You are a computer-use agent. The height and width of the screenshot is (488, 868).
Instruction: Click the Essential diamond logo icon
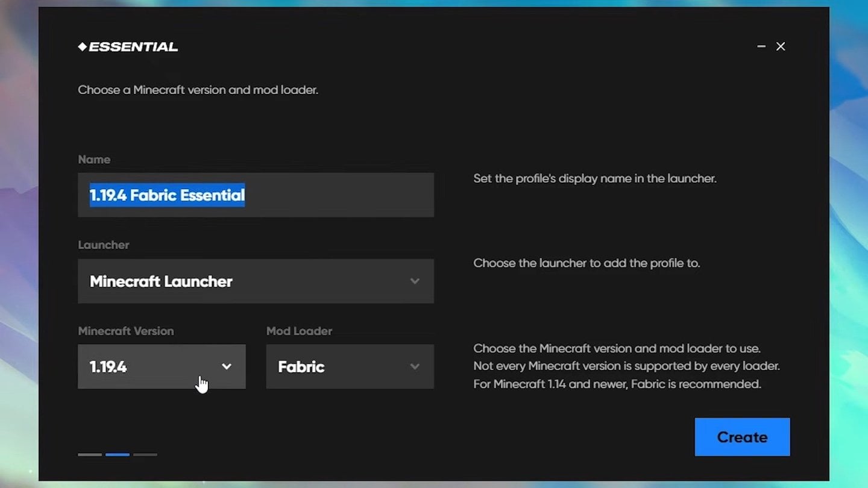click(x=83, y=47)
